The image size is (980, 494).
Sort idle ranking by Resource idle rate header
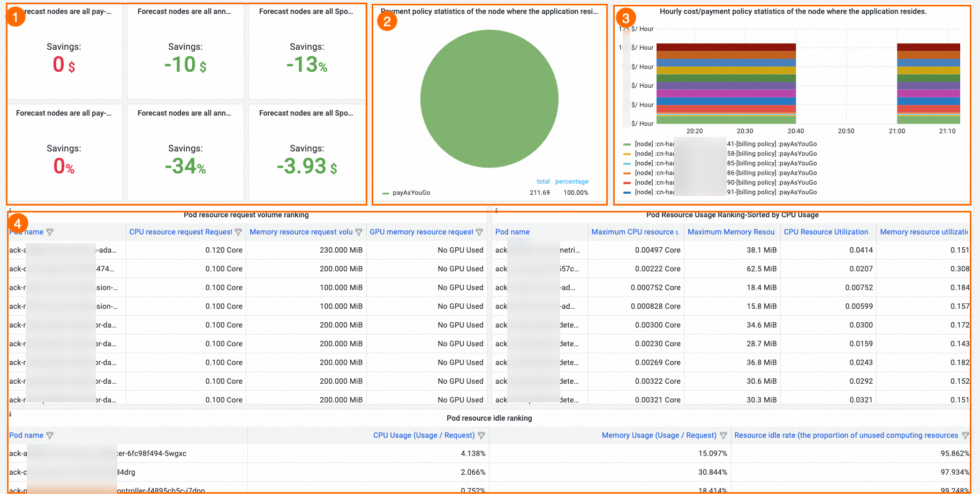[x=846, y=435]
